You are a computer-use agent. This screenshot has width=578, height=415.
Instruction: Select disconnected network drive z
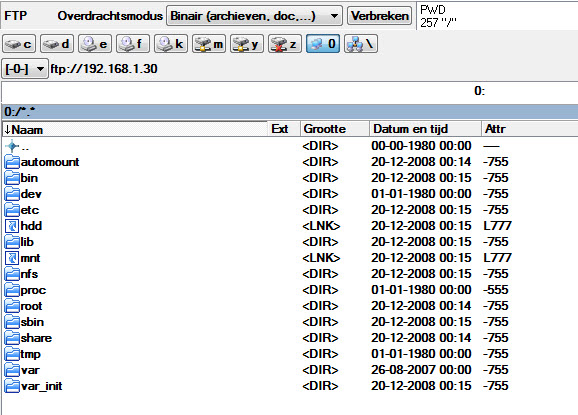coord(285,44)
